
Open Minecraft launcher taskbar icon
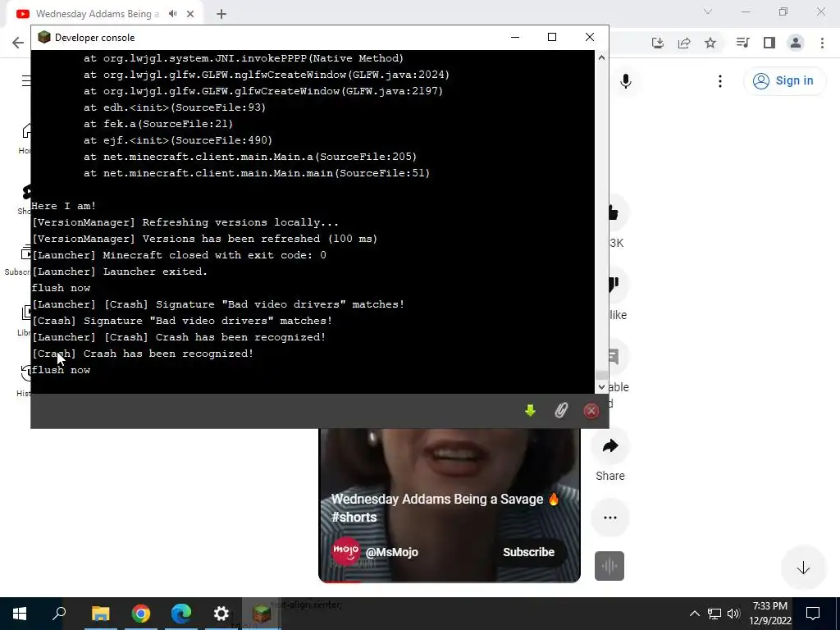tap(262, 614)
